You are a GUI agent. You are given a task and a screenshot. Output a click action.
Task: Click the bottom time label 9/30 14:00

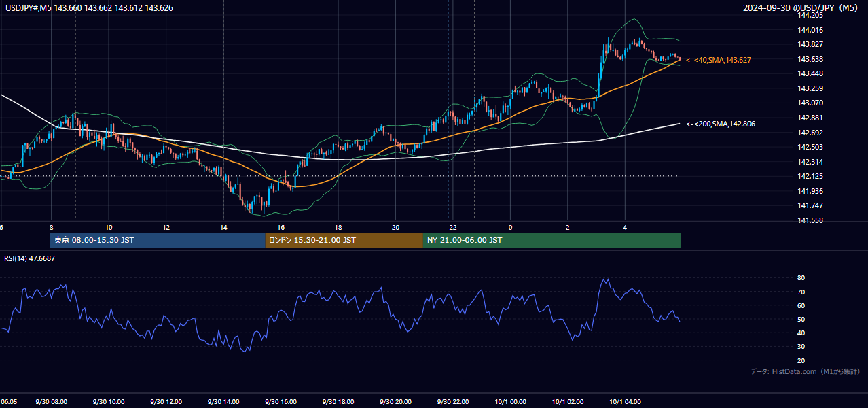223,402
